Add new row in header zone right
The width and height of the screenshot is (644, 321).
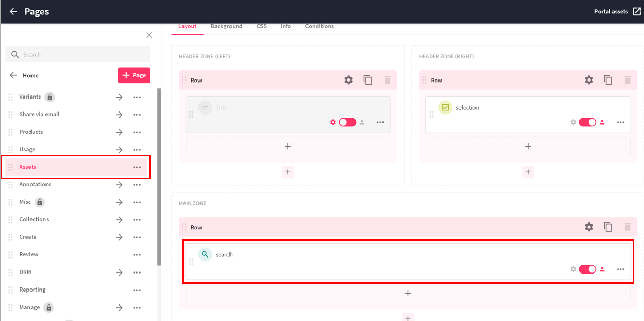click(x=528, y=172)
